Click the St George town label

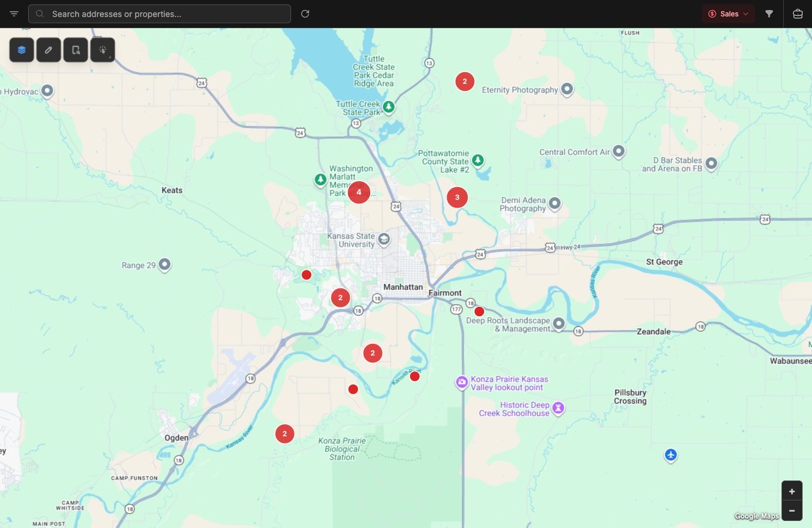664,262
